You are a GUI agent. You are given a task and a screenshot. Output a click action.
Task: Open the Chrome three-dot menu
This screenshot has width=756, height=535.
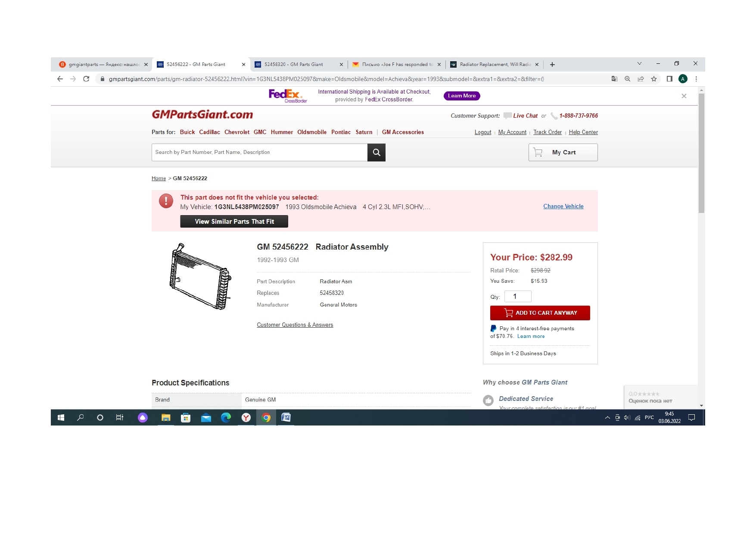tap(696, 79)
